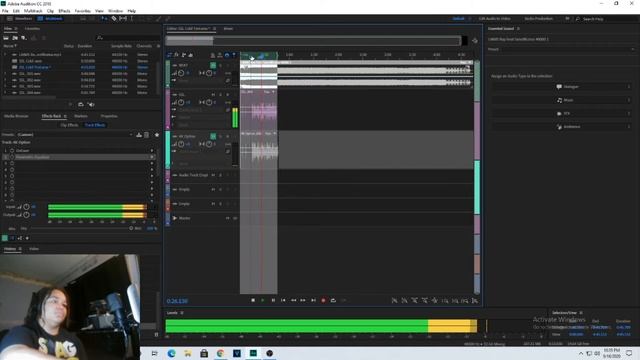
Task: Click the delete preset trash icon
Action: coord(147,135)
